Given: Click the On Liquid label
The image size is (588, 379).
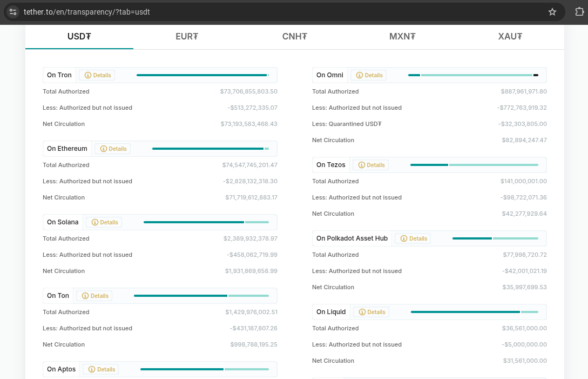Looking at the screenshot, I should [331, 312].
